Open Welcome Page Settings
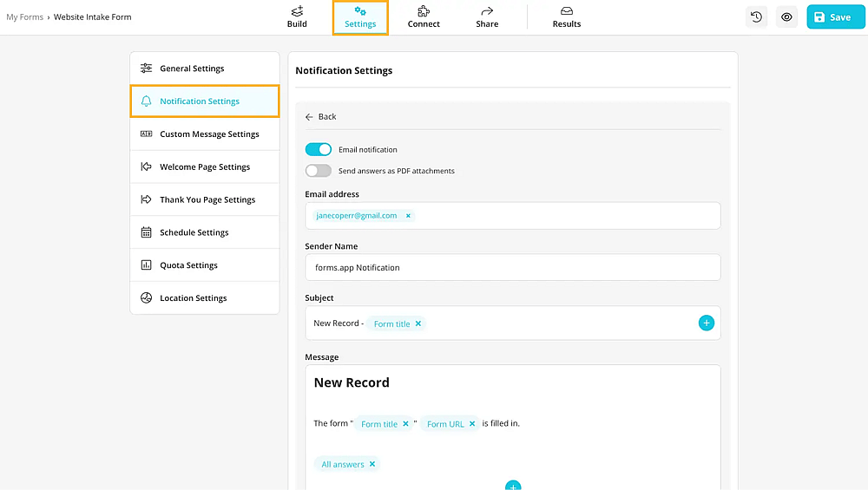 pyautogui.click(x=205, y=167)
